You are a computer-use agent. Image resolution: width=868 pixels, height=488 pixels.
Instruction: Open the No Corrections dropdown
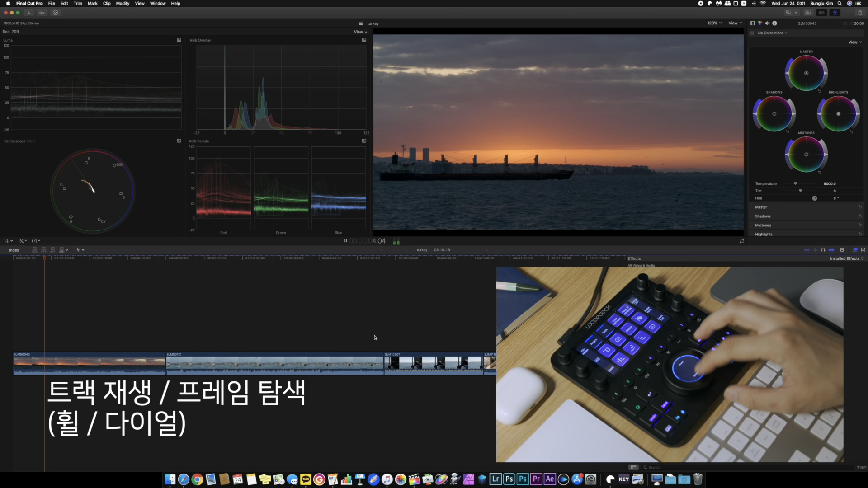click(773, 33)
